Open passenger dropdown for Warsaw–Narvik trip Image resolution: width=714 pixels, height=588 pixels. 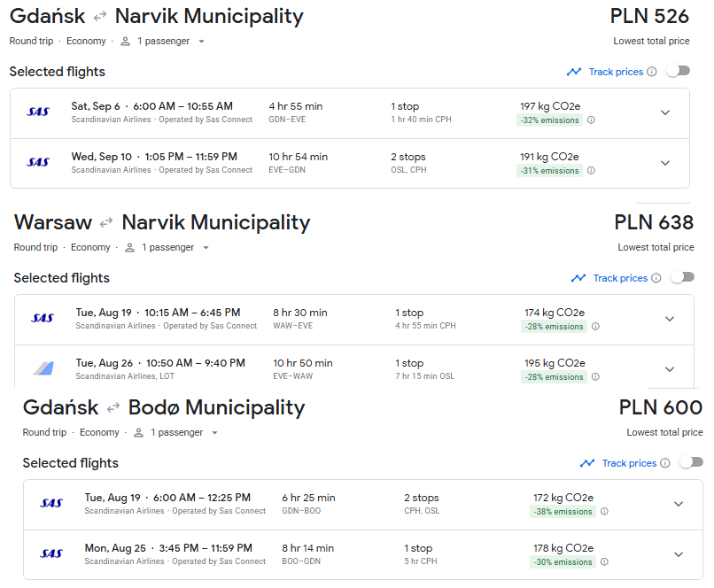click(206, 248)
